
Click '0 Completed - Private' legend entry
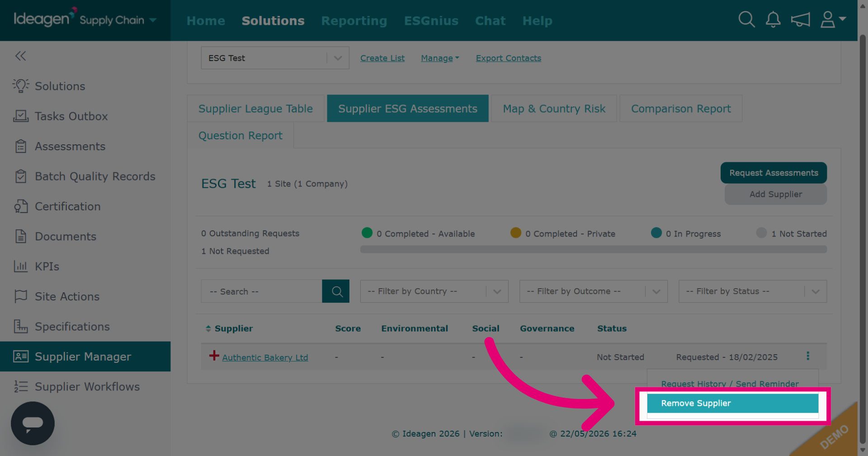point(563,233)
